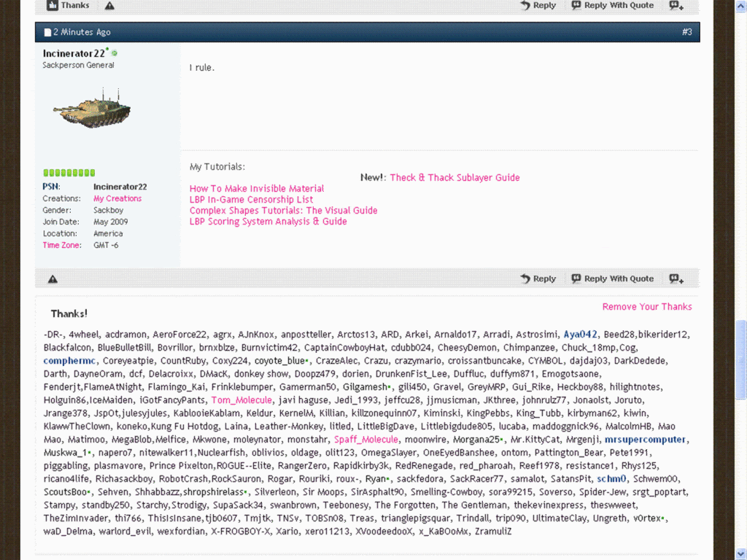Click the page's vertical scrollbar thumb
Viewport: 747px width, 560px height.
(x=741, y=359)
